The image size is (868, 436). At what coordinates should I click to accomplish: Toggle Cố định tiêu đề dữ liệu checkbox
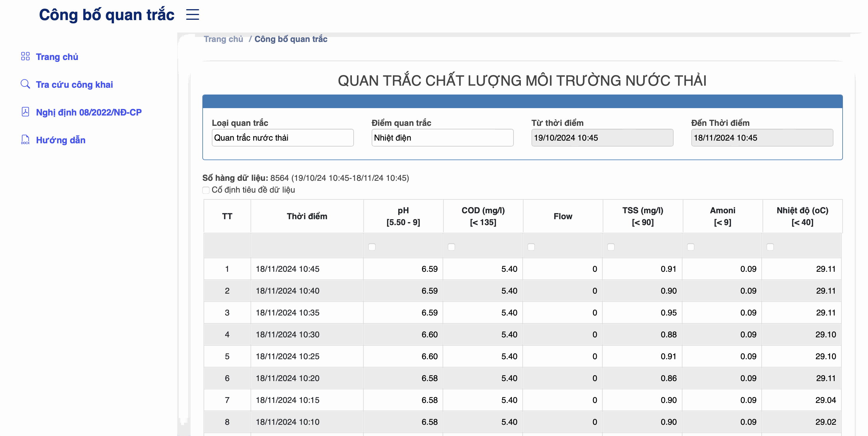[x=206, y=190]
